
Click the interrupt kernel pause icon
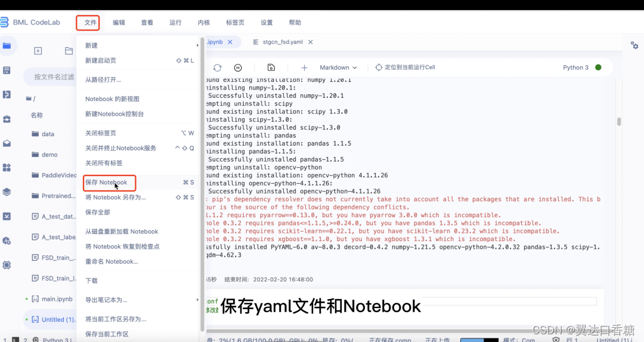click(238, 67)
